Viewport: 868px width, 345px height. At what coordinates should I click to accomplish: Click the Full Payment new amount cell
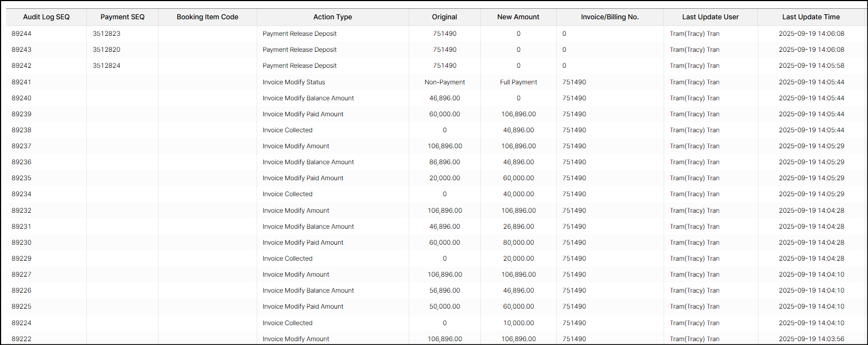[x=518, y=82]
